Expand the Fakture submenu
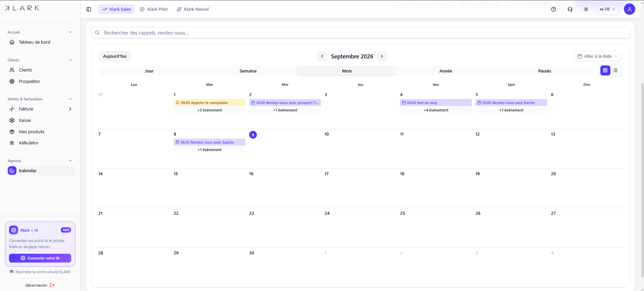 [x=70, y=109]
